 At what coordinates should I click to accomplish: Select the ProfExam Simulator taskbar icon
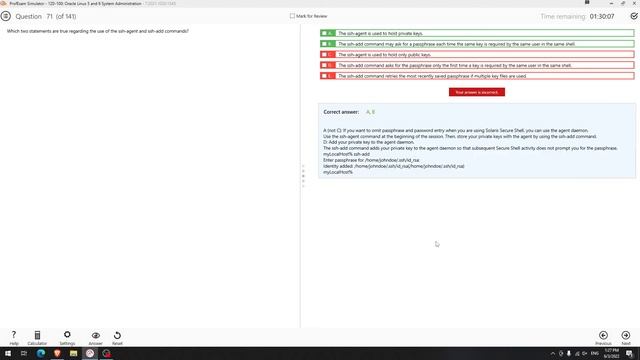click(x=90, y=353)
